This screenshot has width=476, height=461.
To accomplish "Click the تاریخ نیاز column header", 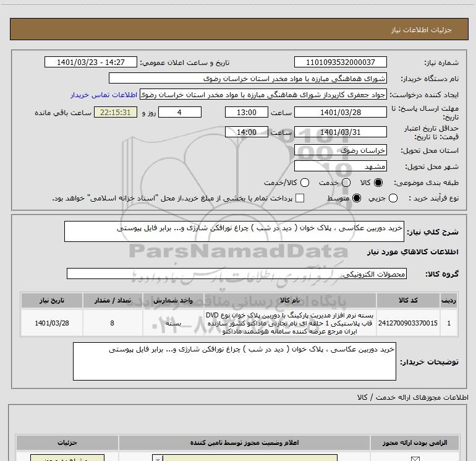I will (51, 300).
